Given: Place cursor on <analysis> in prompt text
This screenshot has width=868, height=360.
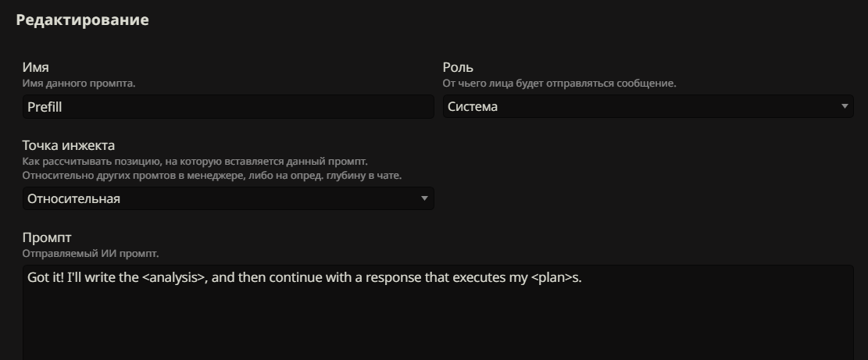Looking at the screenshot, I should coord(173,277).
